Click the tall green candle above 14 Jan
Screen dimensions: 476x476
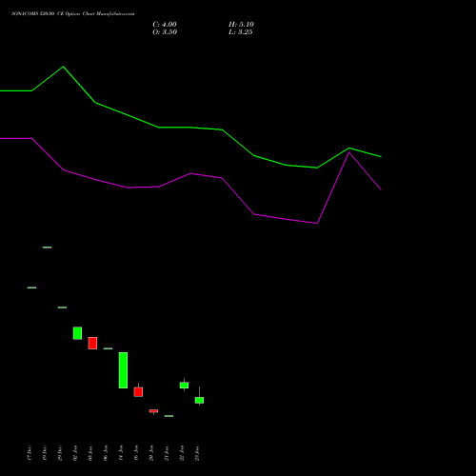[123, 370]
